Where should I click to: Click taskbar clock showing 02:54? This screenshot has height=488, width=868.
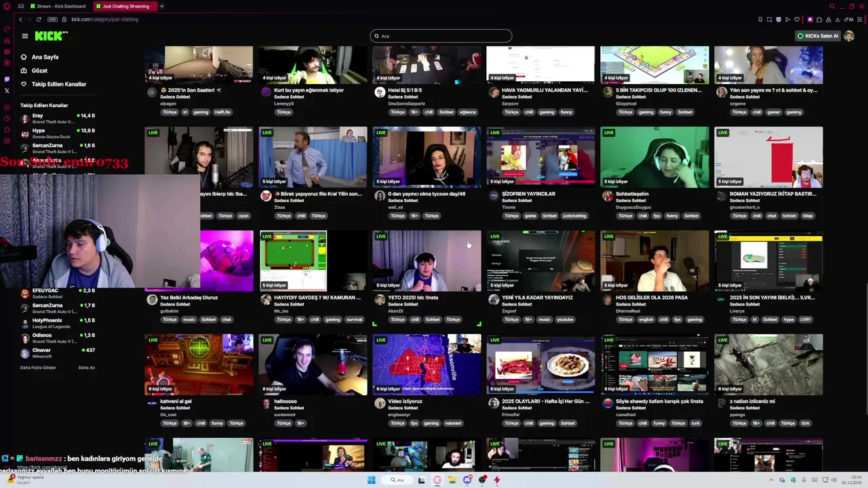click(x=852, y=480)
